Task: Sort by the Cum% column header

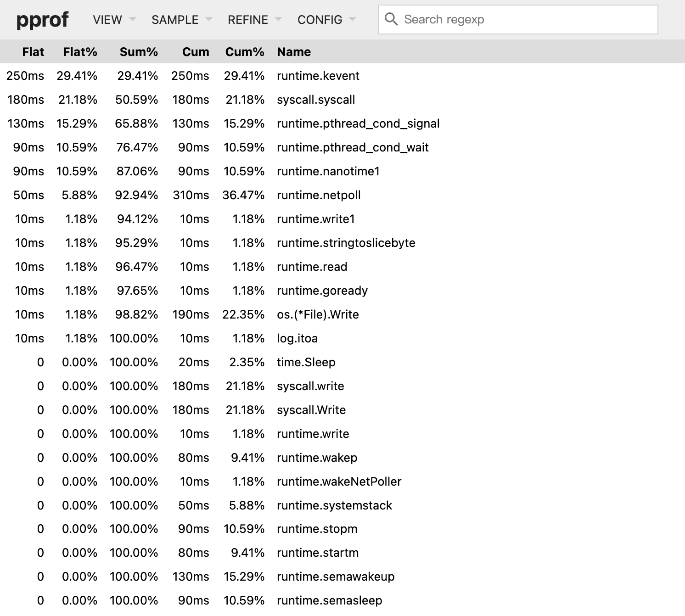Action: [x=244, y=52]
